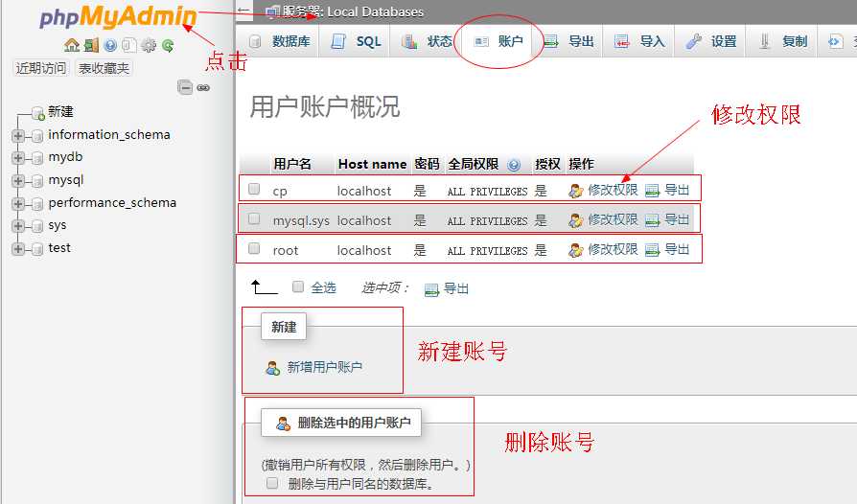Reload navigation panel green refresh icon

[168, 45]
